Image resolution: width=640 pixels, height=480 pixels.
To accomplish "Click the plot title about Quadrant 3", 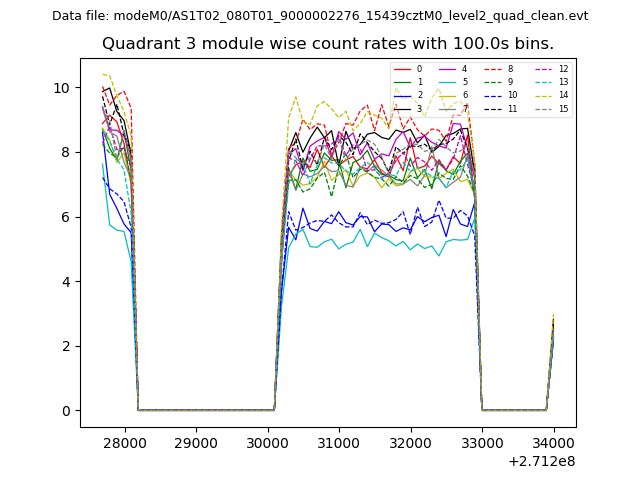I will 328,44.
